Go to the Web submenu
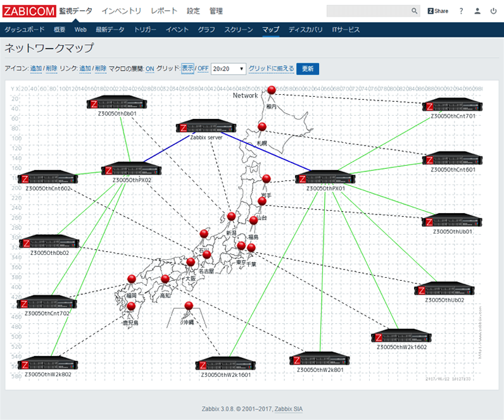Screen dimensions: 504x420 [80, 30]
